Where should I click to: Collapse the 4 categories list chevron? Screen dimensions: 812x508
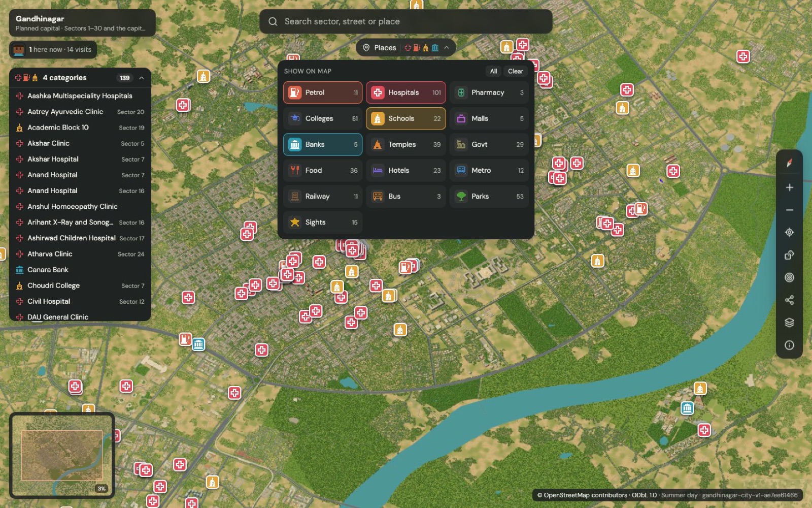coord(142,78)
